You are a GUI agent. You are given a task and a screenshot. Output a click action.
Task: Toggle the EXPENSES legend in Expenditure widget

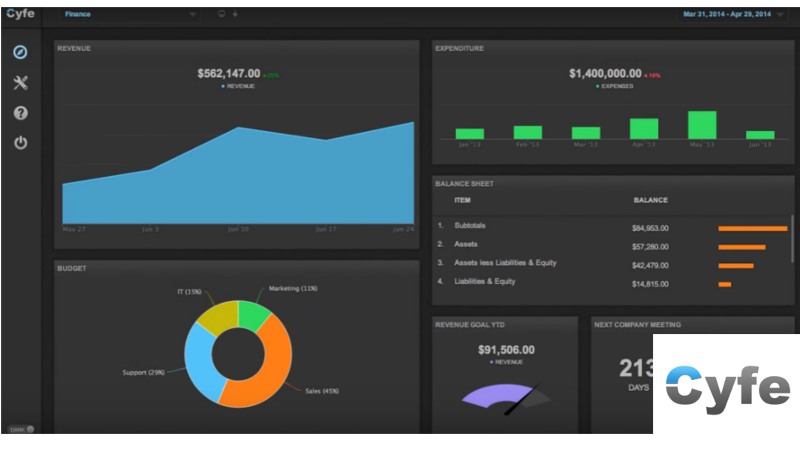pos(596,87)
